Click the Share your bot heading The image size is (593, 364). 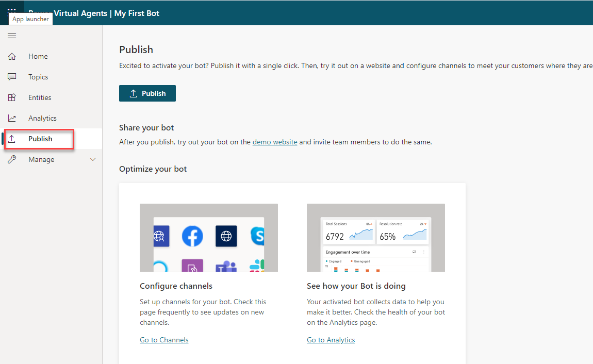tap(146, 128)
